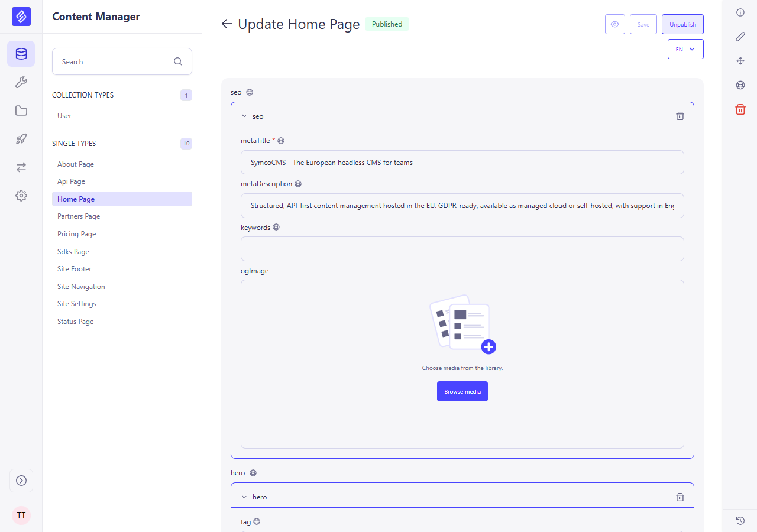Click the move arrows icon in right panel
757x532 pixels.
[x=740, y=61]
